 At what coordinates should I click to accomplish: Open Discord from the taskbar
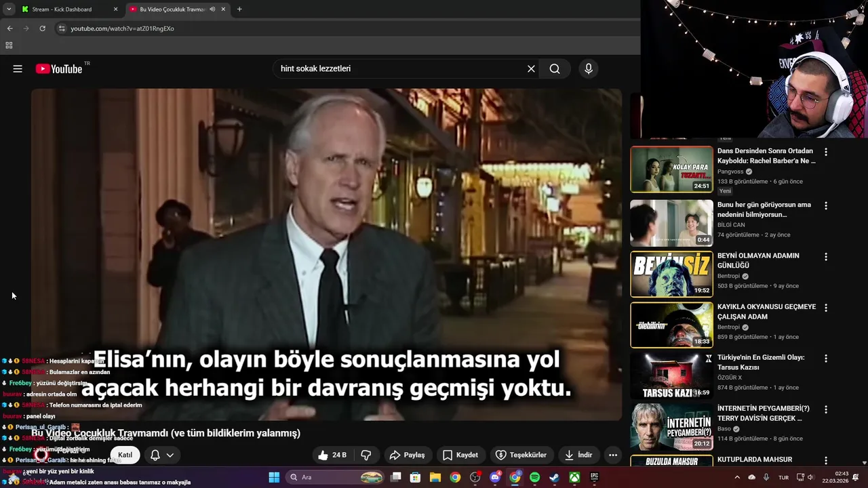point(495,477)
